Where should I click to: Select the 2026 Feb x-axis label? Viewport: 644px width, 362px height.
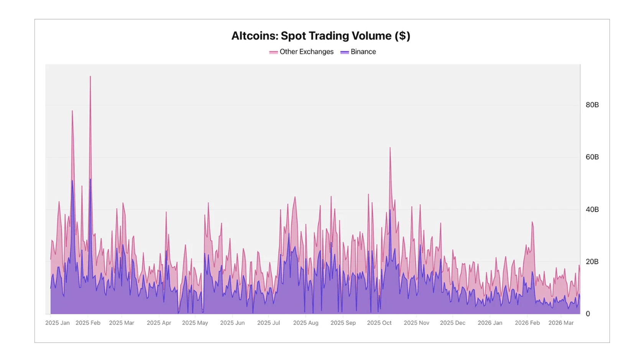click(x=527, y=323)
